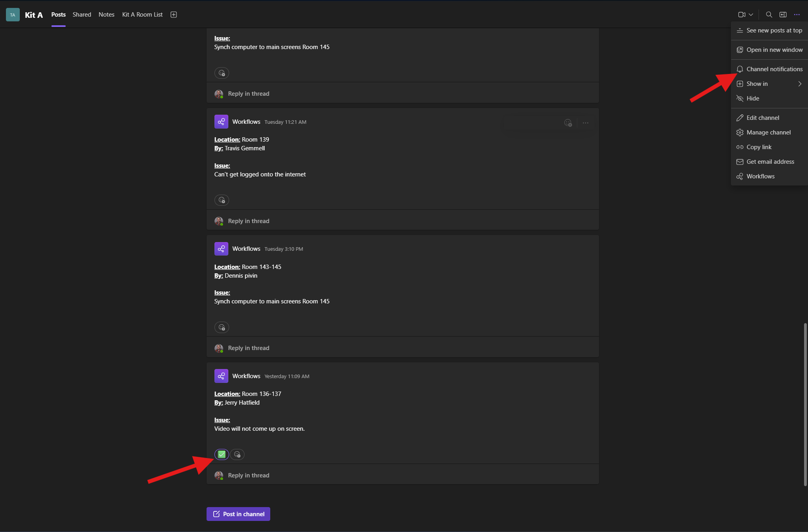Open the Kit A Room List tab
The image size is (808, 532).
pos(142,15)
